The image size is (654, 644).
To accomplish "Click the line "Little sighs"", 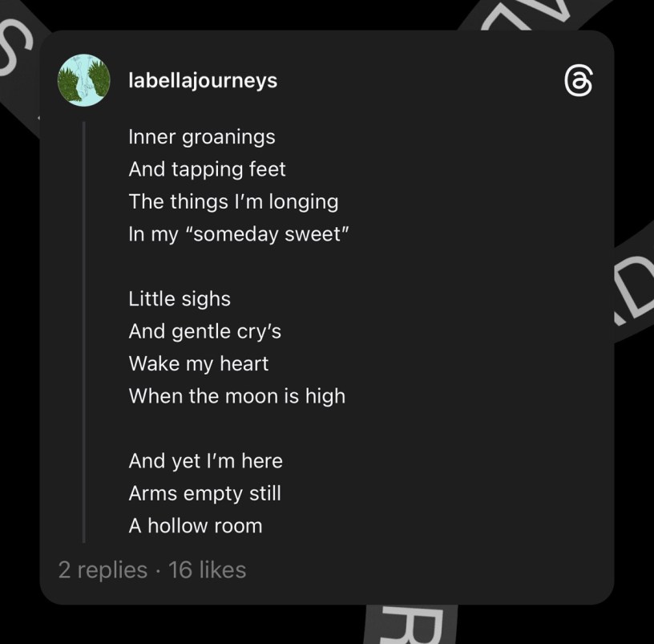I will (180, 299).
